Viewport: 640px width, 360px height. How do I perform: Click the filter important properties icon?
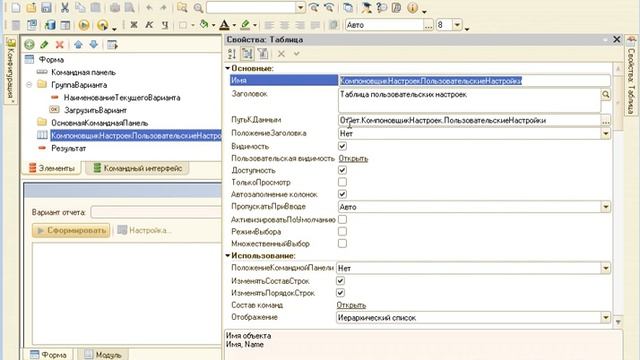pos(262,53)
